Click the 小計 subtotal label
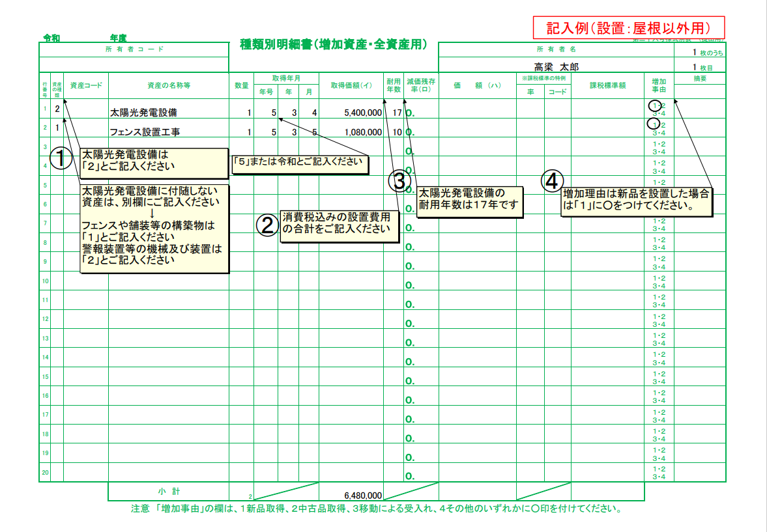Viewport: 767px width, 532px height. click(x=168, y=491)
